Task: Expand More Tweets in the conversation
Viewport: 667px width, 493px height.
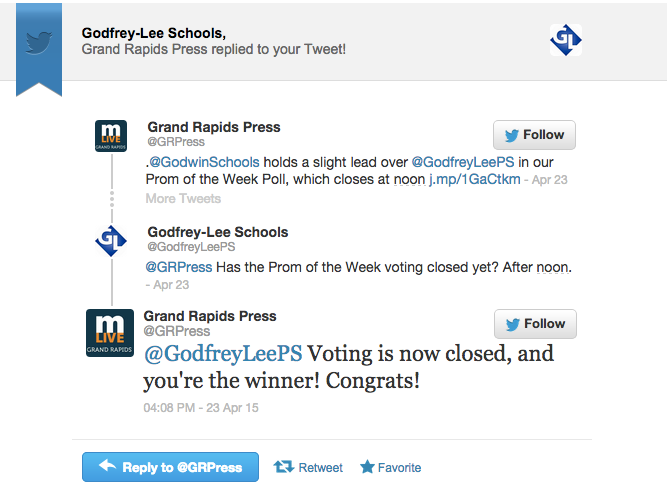Action: click(183, 198)
